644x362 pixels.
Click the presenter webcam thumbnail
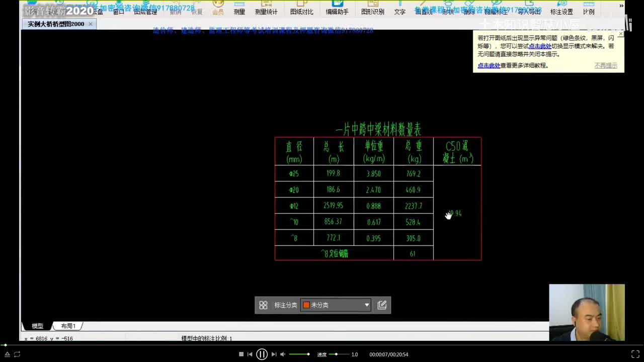(587, 313)
